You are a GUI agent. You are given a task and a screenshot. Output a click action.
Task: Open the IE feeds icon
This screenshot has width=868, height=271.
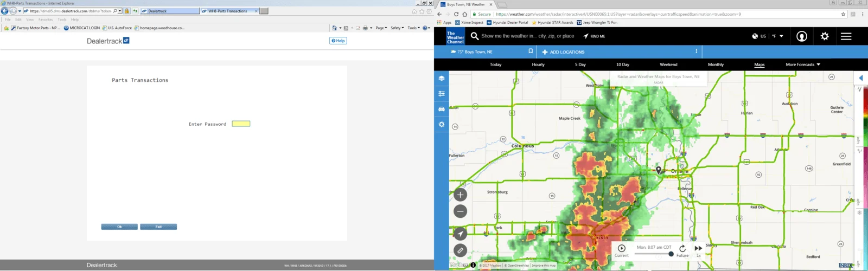[346, 28]
